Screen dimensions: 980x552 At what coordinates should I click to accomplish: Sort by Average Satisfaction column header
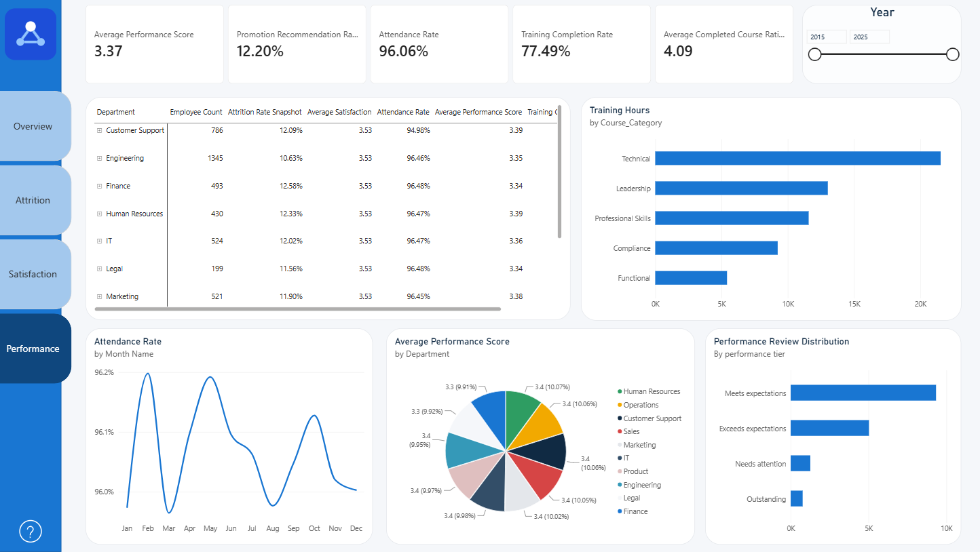click(x=339, y=112)
